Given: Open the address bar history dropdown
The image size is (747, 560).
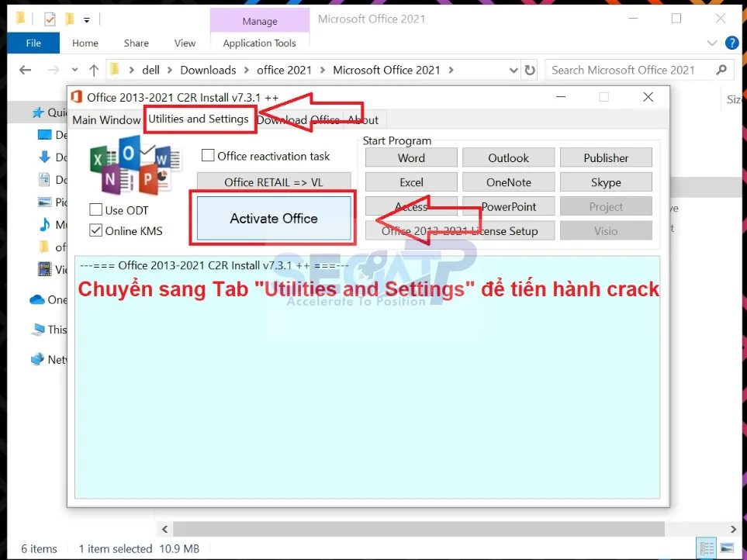Looking at the screenshot, I should tap(514, 70).
